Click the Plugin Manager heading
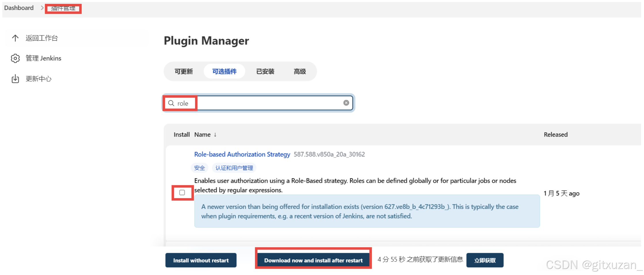644x275 pixels. (207, 41)
